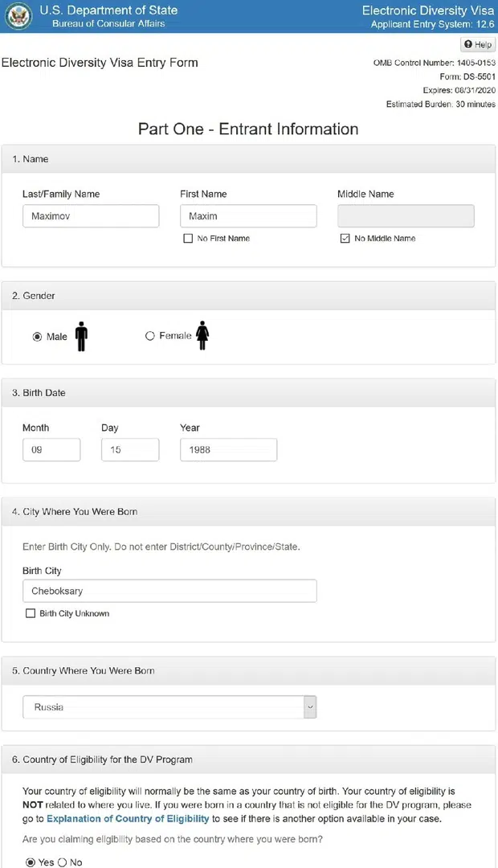The width and height of the screenshot is (498, 868).
Task: Open the Help button
Action: coord(478,44)
